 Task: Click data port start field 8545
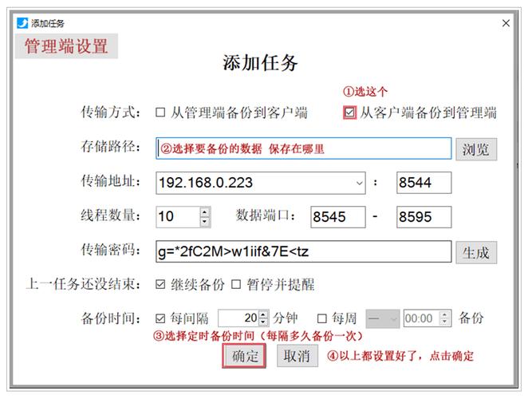pyautogui.click(x=338, y=216)
